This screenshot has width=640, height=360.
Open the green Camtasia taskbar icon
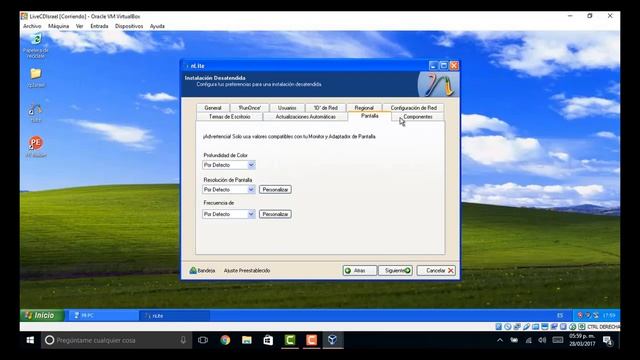tap(290, 340)
